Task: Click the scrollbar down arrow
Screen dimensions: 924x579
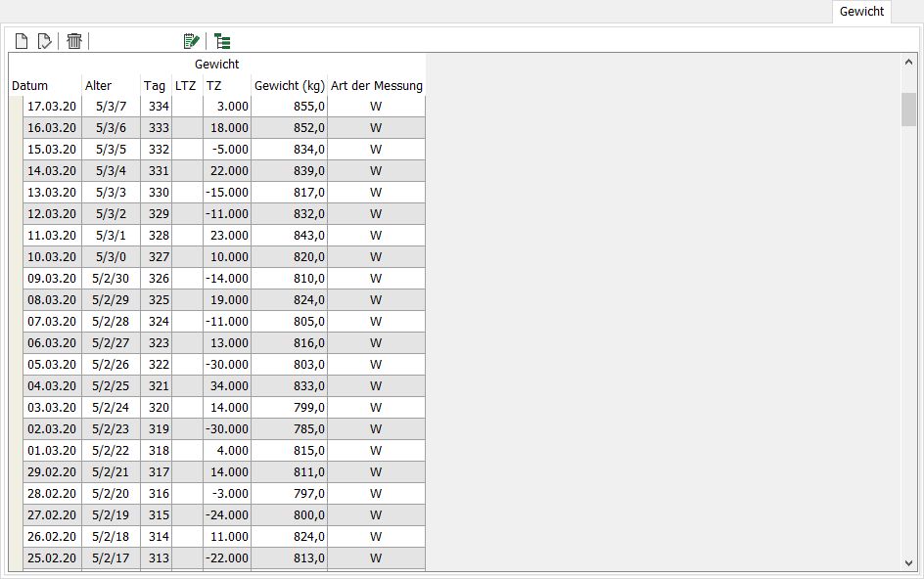Action: pyautogui.click(x=908, y=562)
